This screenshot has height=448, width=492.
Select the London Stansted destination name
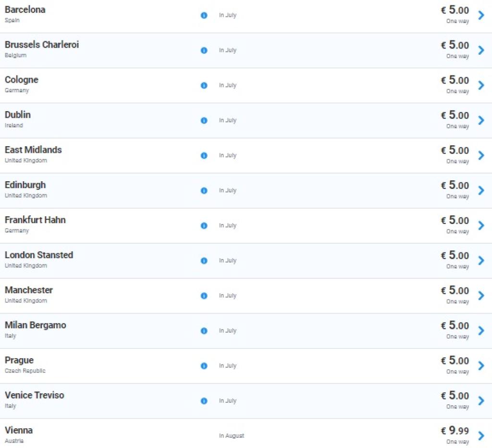tap(39, 255)
